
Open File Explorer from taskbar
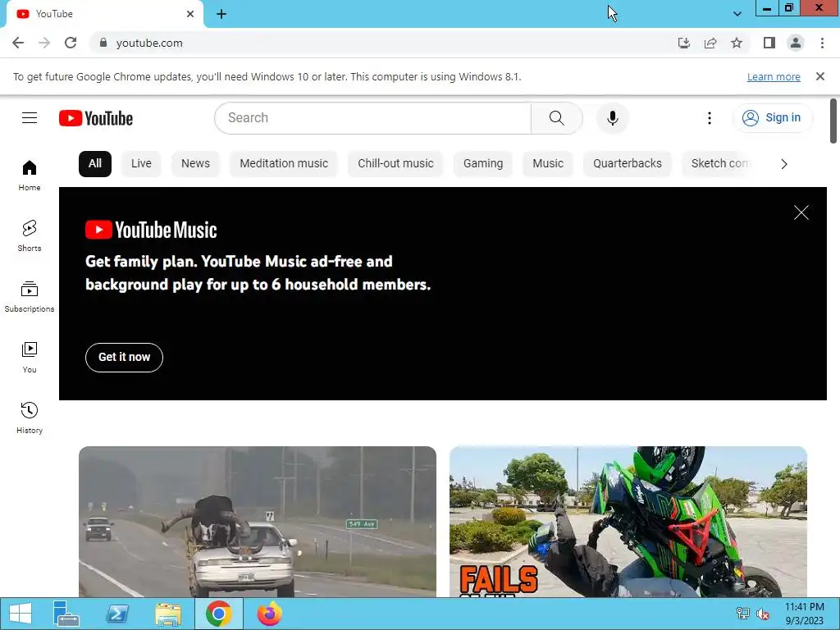click(167, 614)
